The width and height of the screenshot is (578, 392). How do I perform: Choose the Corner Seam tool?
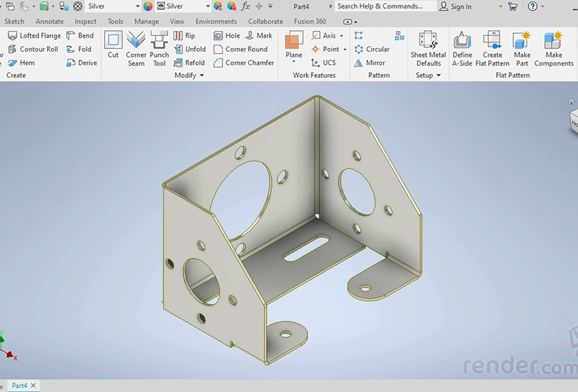point(136,41)
